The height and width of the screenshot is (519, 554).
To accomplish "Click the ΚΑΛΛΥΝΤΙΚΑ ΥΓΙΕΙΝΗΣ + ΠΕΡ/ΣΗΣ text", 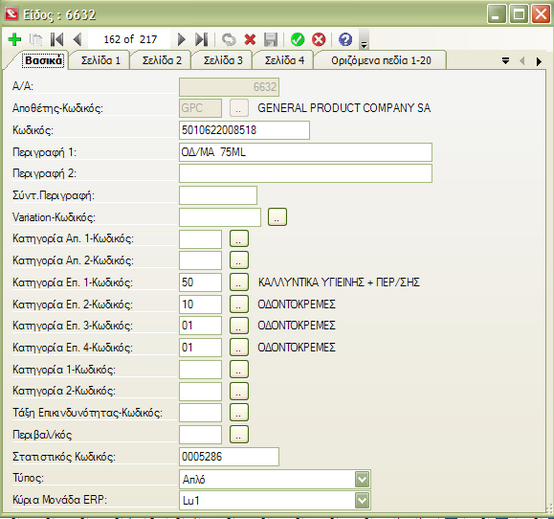I will click(x=338, y=282).
